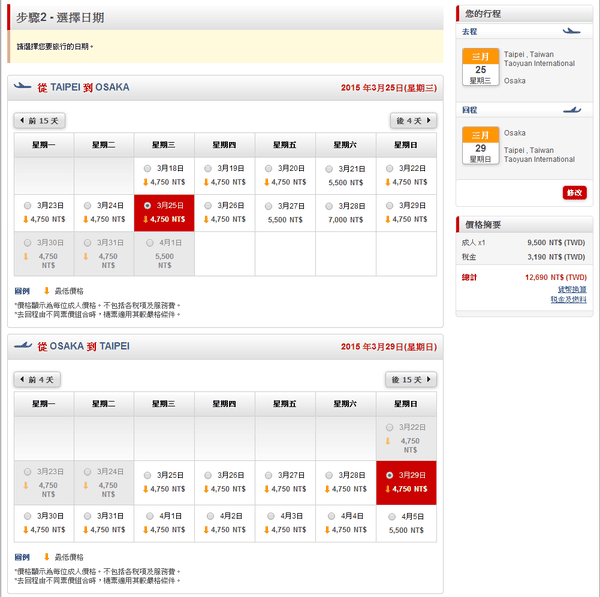Go back 15 days in outbound calendar
600x597 pixels.
coord(40,121)
